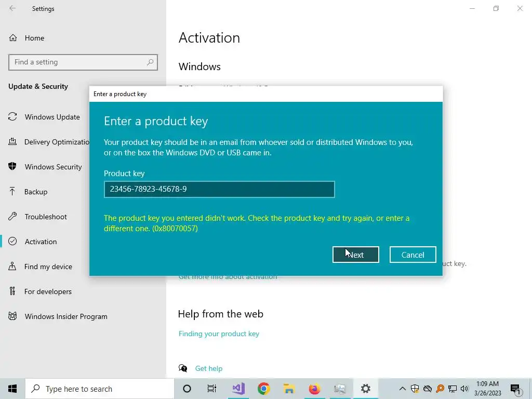Show hidden system tray icons
This screenshot has height=399, width=532.
point(403,389)
